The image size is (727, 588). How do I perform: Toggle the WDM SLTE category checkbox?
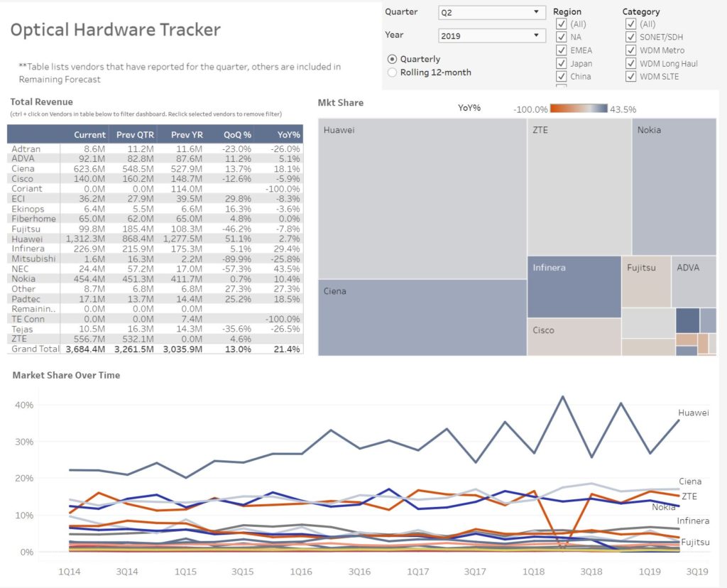[630, 76]
